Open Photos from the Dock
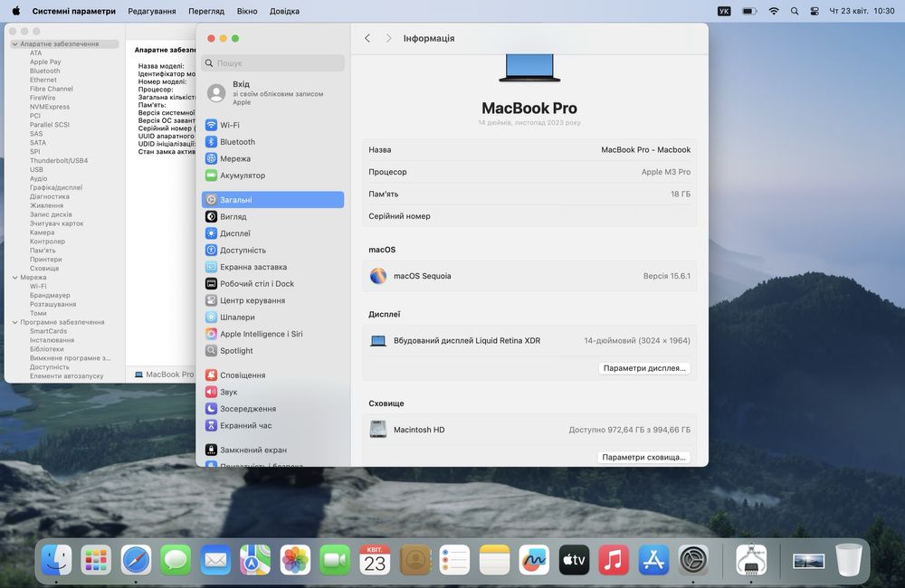The width and height of the screenshot is (905, 588). 295,560
